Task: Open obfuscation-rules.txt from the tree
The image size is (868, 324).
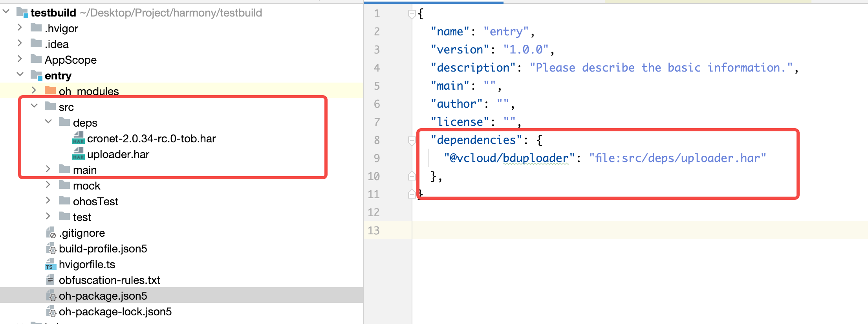Action: (110, 280)
